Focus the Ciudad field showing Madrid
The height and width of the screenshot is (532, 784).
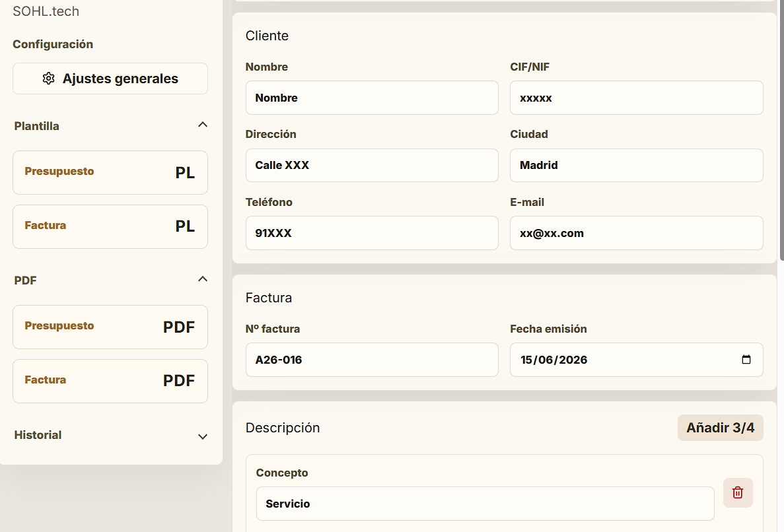point(637,166)
